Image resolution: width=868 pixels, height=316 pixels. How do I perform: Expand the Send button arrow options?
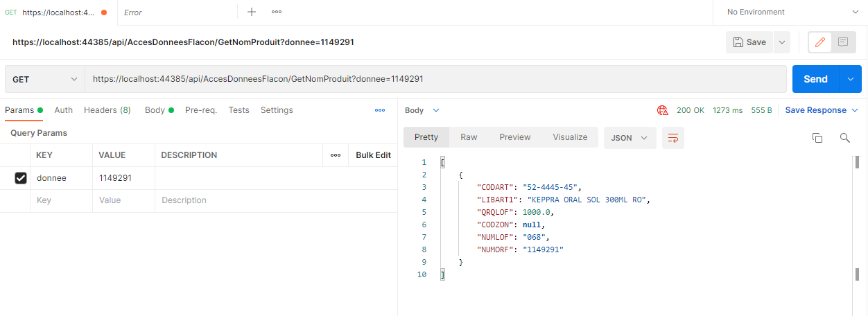tap(851, 79)
